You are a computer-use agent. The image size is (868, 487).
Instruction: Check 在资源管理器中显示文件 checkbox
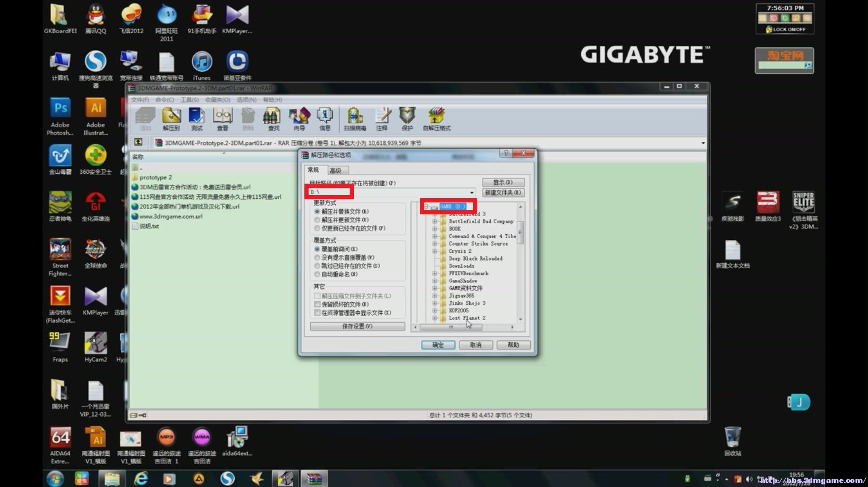coord(317,313)
